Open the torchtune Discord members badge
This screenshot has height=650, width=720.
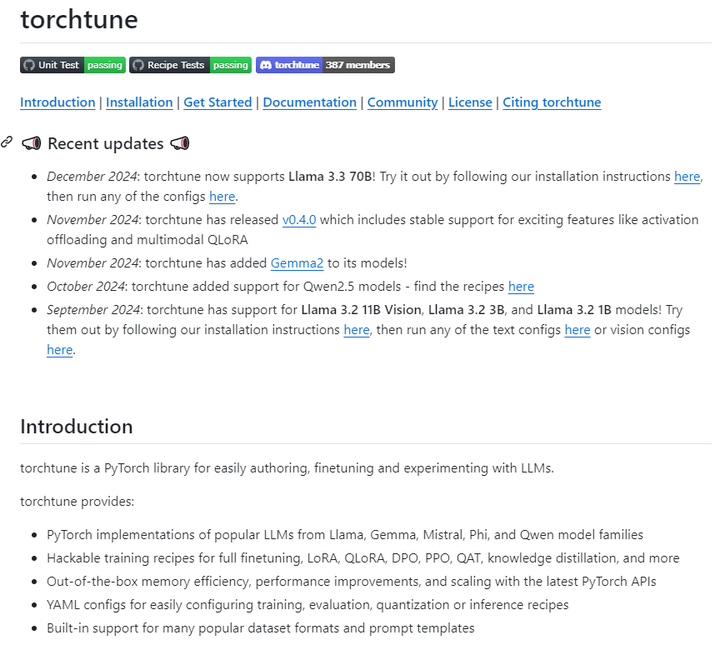coord(325,65)
